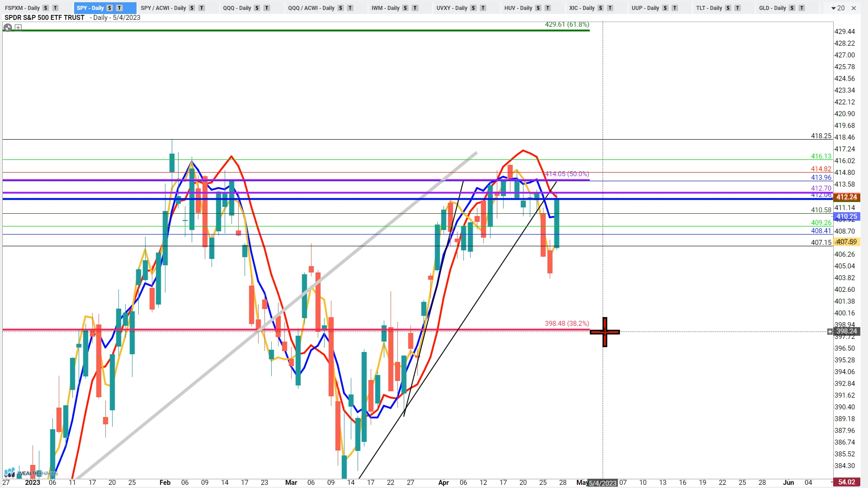Open the TLT - Daily tab
868x488 pixels.
click(709, 8)
